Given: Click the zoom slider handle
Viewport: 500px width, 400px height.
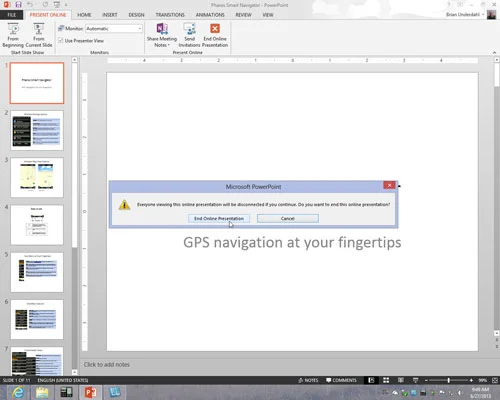Looking at the screenshot, I should click(449, 380).
